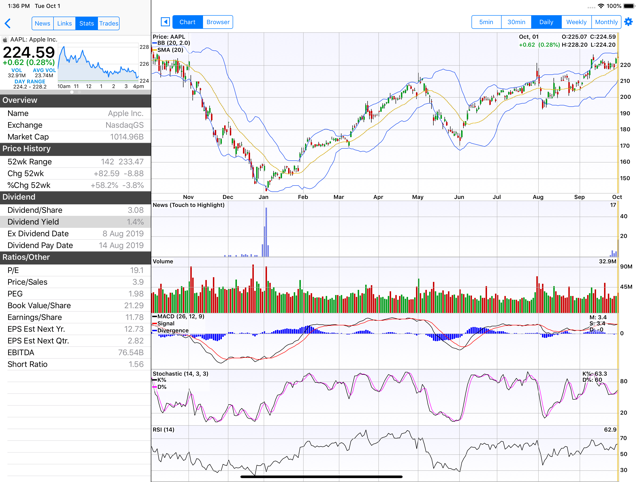Select the Dividend Yield row
This screenshot has height=482, width=643.
(75, 222)
